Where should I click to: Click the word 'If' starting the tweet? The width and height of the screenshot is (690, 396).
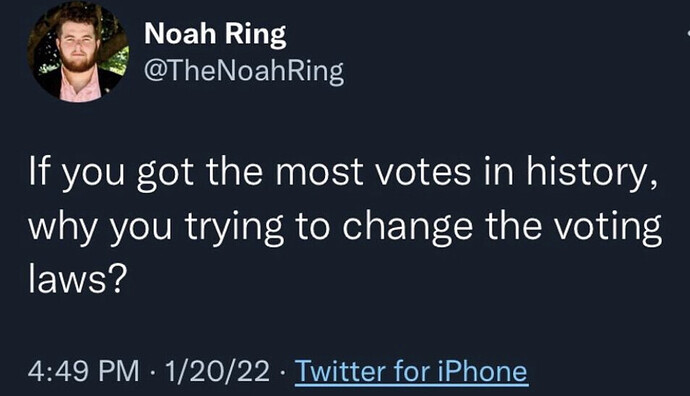[x=38, y=171]
